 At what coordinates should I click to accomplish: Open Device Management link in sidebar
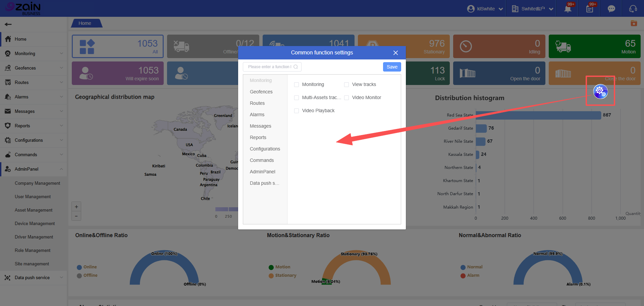35,223
